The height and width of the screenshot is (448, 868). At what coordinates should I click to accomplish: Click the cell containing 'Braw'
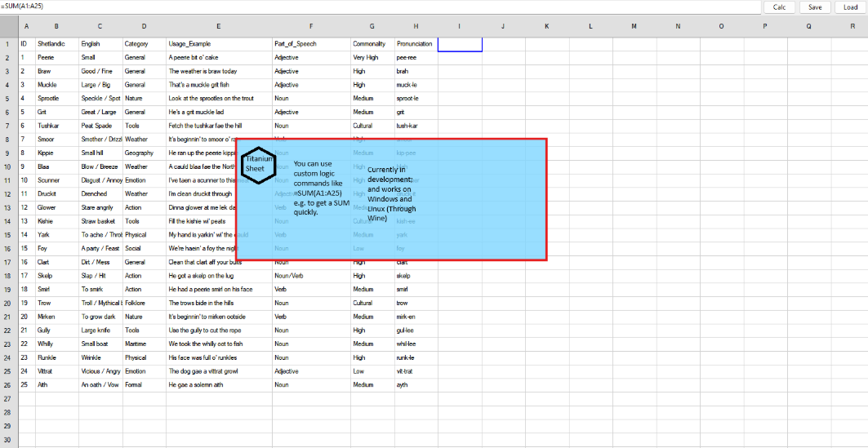tap(56, 71)
